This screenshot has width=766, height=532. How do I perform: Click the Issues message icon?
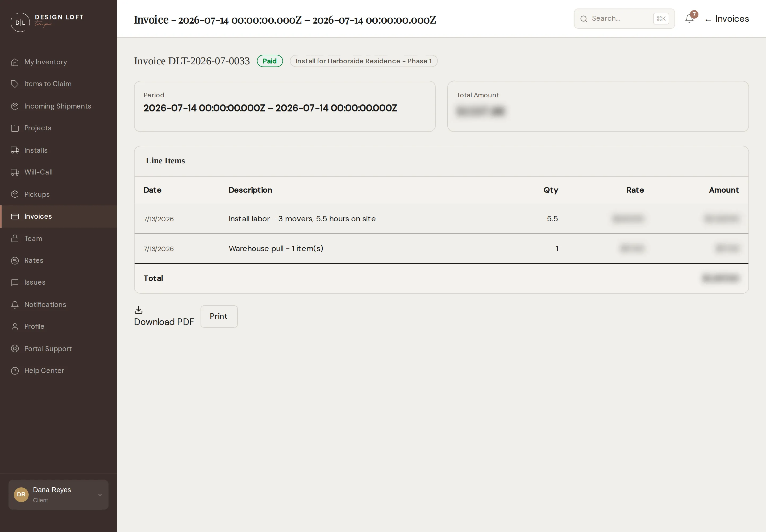click(x=15, y=282)
